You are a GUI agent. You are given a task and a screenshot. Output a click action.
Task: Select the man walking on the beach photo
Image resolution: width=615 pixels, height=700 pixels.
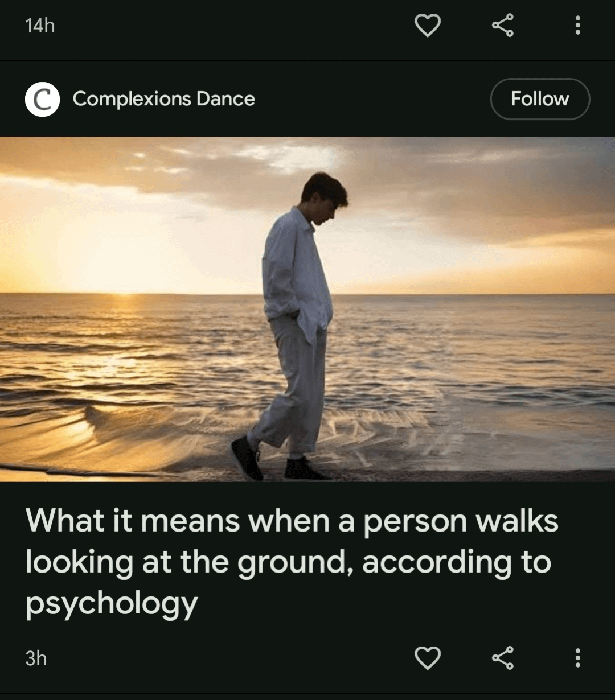(307, 309)
